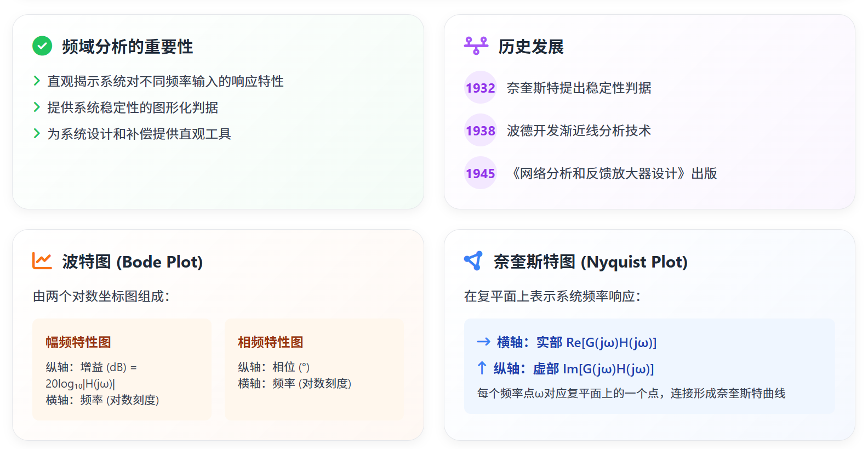The image size is (868, 449).
Task: Click the text 由两个对数坐标图组成
Action: tap(101, 296)
